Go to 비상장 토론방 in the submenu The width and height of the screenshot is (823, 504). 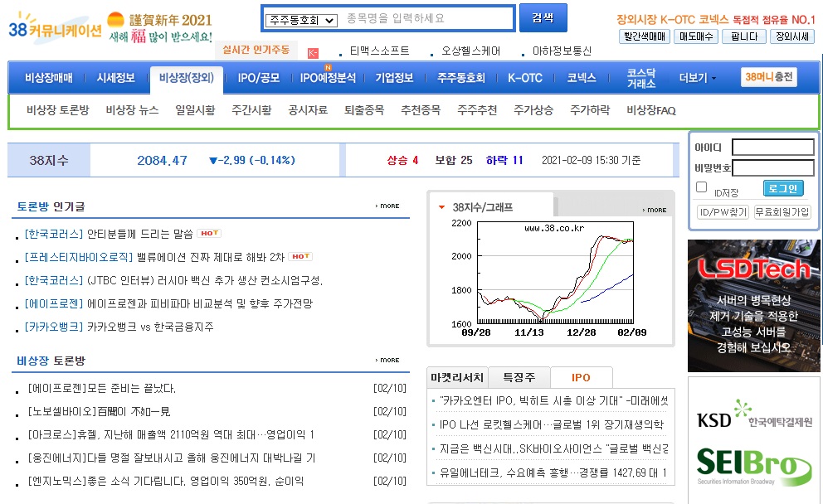[x=58, y=110]
